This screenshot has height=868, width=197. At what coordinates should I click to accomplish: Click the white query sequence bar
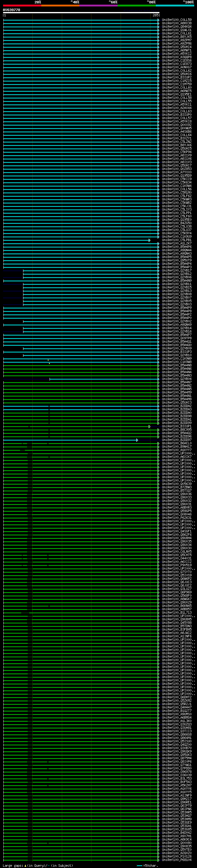[x=81, y=12]
